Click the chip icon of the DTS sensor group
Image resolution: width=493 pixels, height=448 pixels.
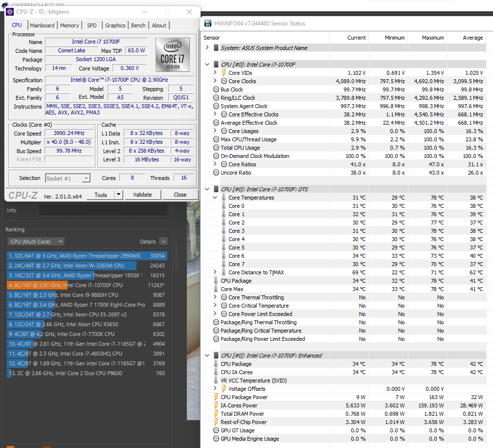216,189
